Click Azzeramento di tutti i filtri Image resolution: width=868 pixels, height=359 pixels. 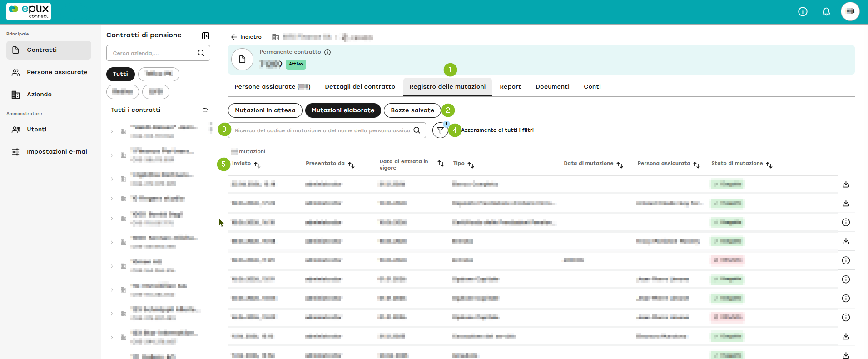tap(497, 130)
